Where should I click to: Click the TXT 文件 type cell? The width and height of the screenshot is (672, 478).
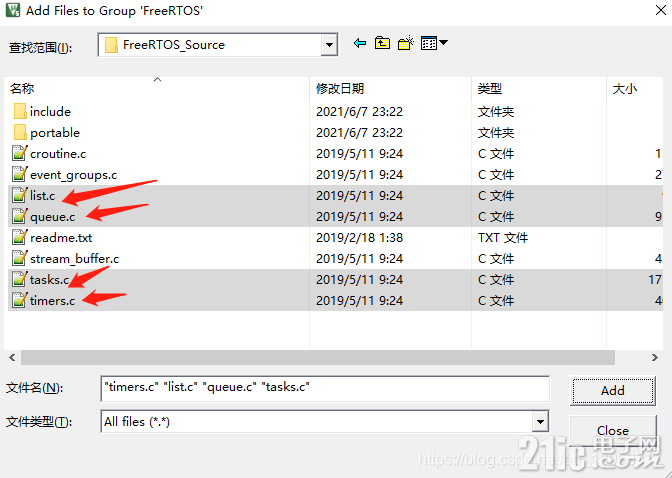coord(503,237)
